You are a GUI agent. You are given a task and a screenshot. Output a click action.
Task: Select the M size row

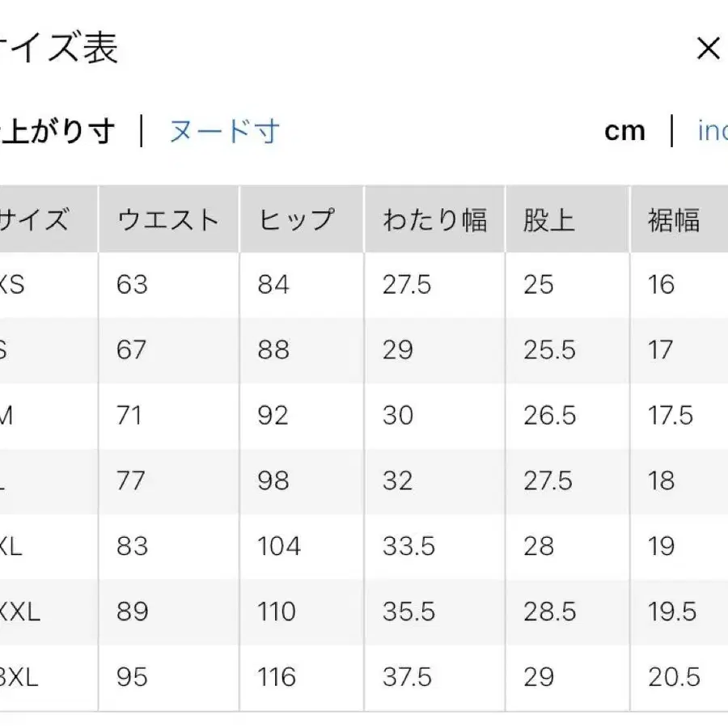tap(16, 416)
